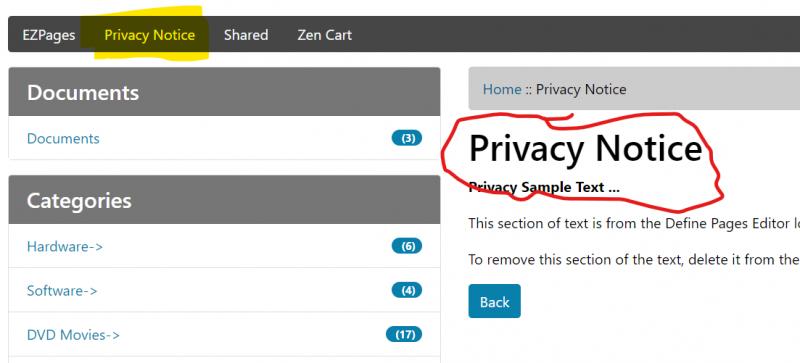Viewport: 800px width, 363px height.
Task: Expand the Software-> category
Action: click(x=62, y=291)
